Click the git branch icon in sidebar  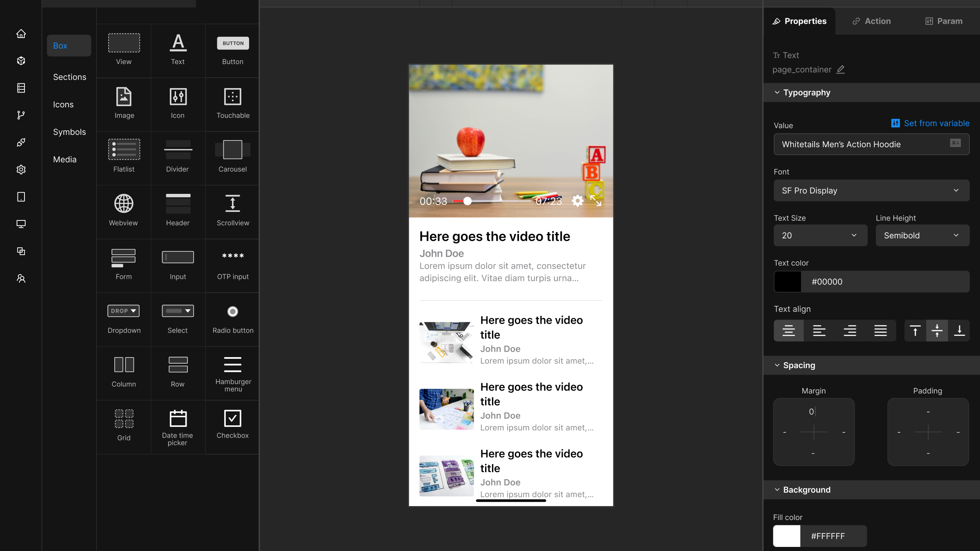pyautogui.click(x=21, y=115)
